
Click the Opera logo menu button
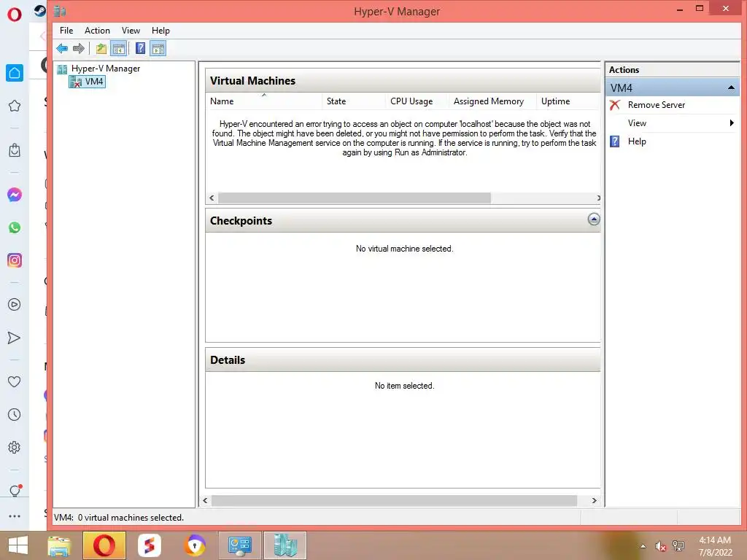(x=15, y=15)
